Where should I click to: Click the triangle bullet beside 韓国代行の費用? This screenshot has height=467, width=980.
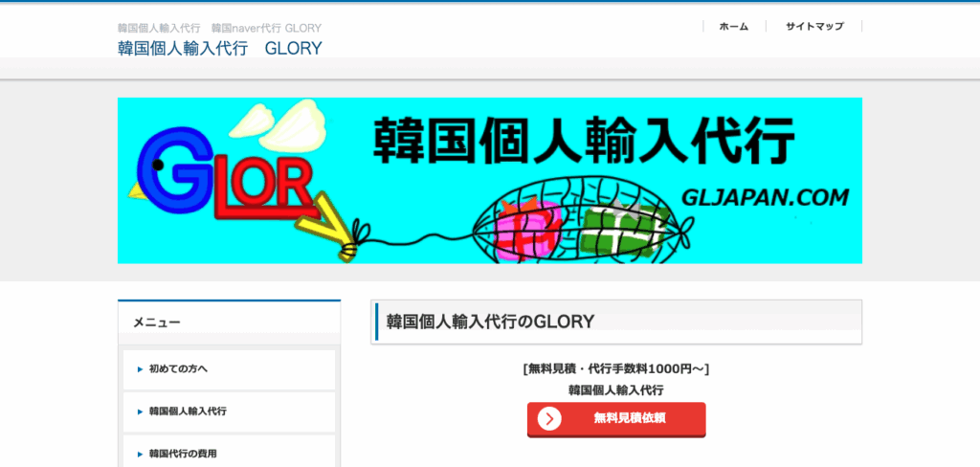tap(141, 454)
